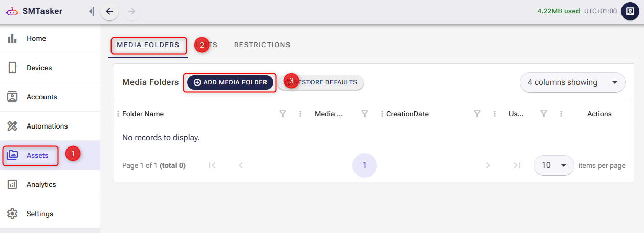
Task: Click the user profile avatar icon
Action: coord(630,11)
